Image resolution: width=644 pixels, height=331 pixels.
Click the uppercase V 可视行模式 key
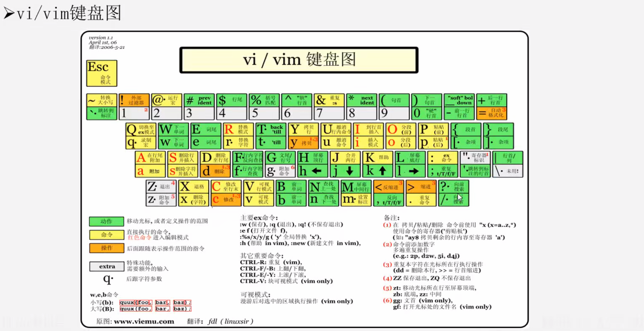tap(259, 187)
